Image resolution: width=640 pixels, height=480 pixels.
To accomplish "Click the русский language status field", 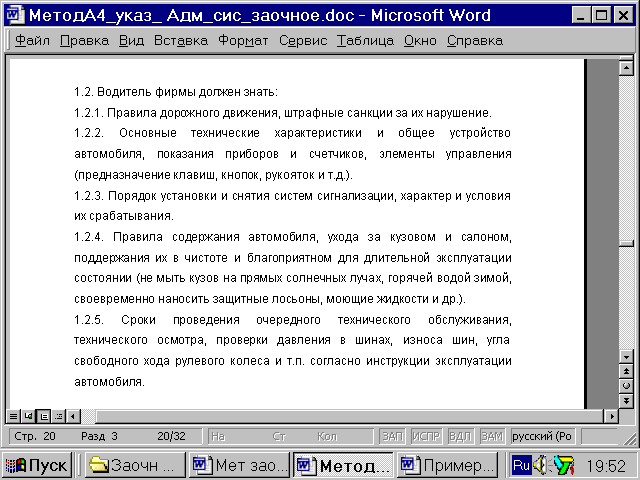I will coord(541,436).
